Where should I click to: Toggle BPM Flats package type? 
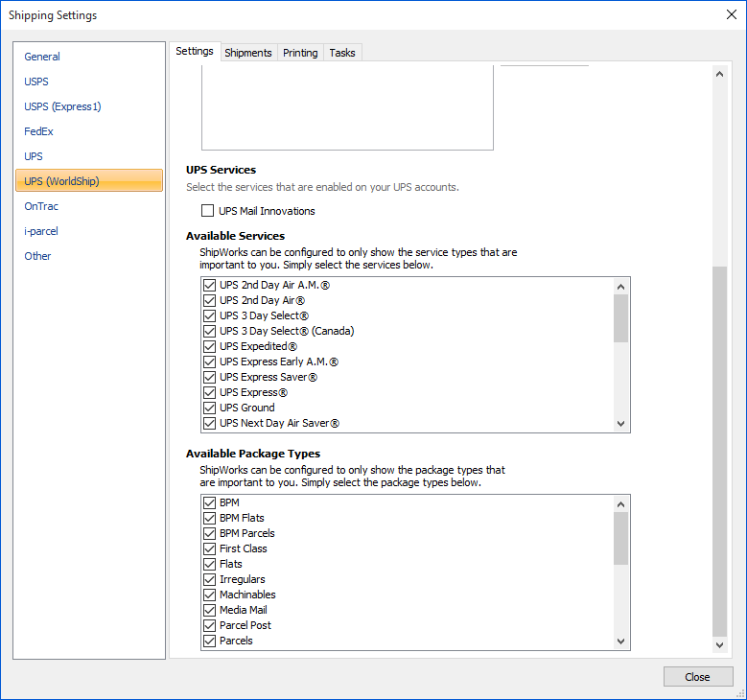(x=209, y=518)
